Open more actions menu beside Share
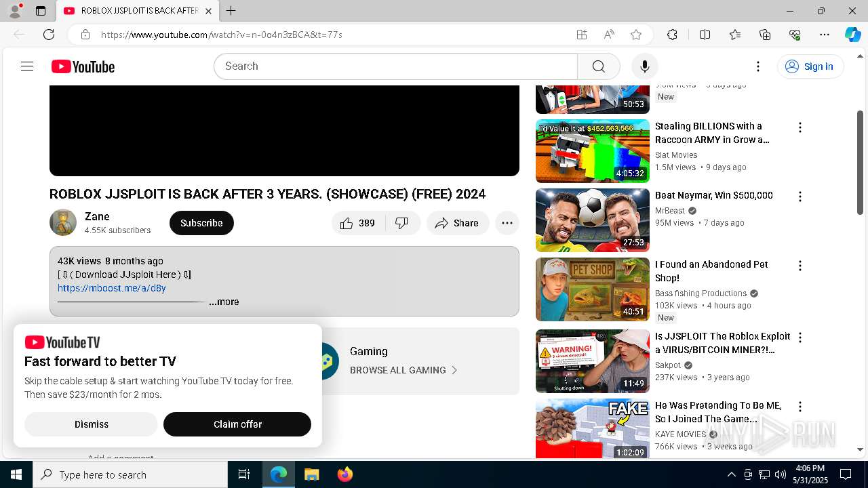The width and height of the screenshot is (868, 488). click(x=507, y=223)
